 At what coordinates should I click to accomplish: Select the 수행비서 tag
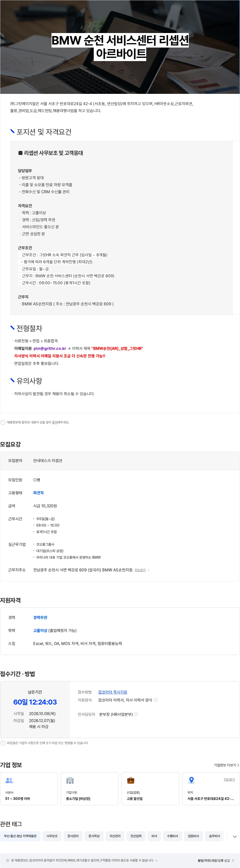172,836
